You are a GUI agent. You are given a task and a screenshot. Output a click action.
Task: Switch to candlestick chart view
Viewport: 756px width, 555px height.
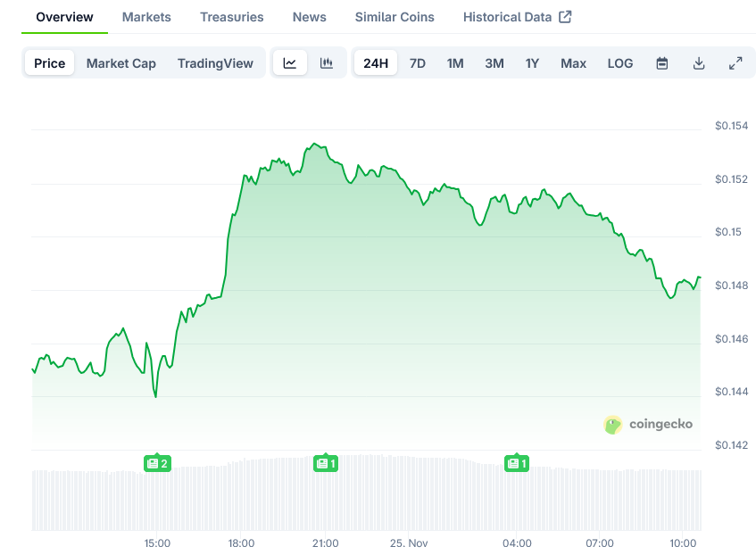(327, 63)
